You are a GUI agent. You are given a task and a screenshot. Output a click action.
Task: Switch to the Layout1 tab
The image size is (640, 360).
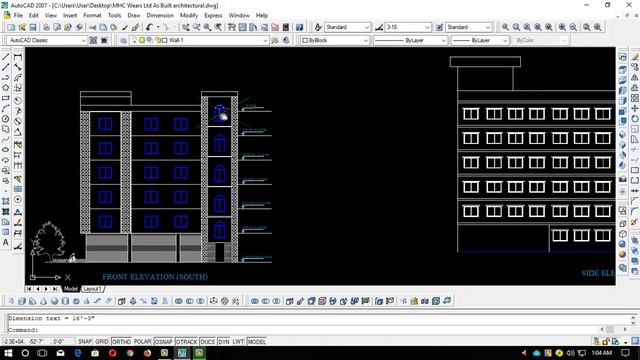pyautogui.click(x=92, y=289)
